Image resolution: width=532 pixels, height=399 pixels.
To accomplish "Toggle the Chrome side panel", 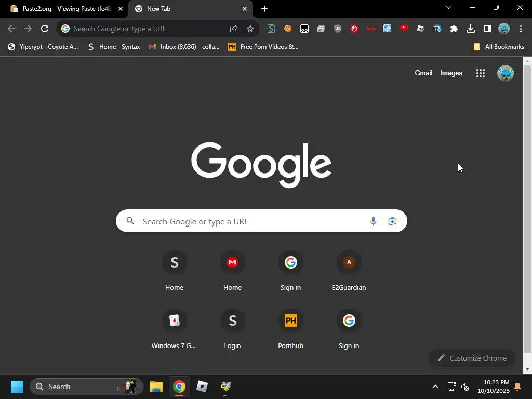I will coord(487,29).
